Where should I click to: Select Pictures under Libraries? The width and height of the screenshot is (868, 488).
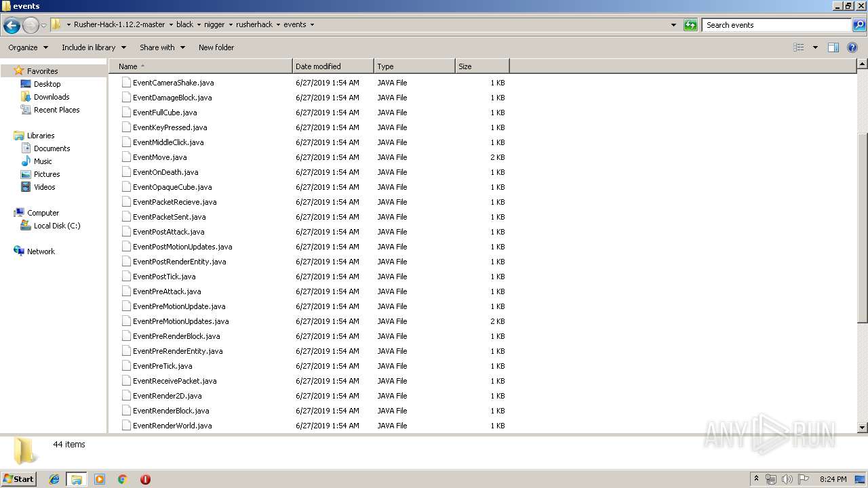point(47,174)
